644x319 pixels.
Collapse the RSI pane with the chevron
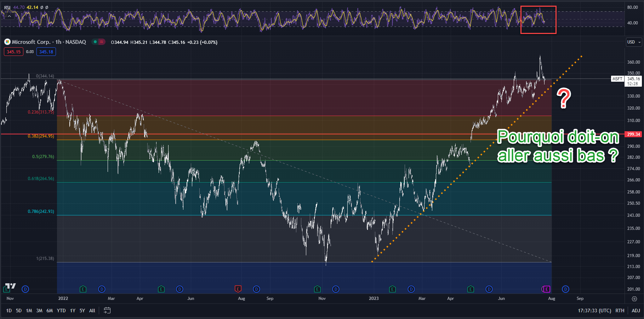click(10, 16)
